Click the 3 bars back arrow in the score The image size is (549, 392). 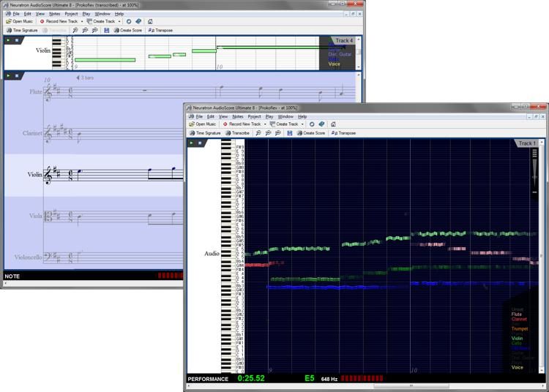pyautogui.click(x=78, y=77)
